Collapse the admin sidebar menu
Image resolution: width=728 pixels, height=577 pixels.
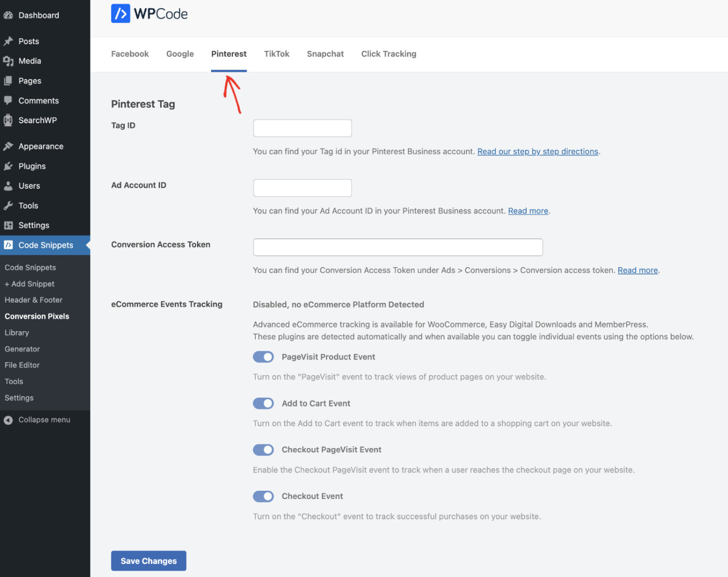[x=36, y=420]
